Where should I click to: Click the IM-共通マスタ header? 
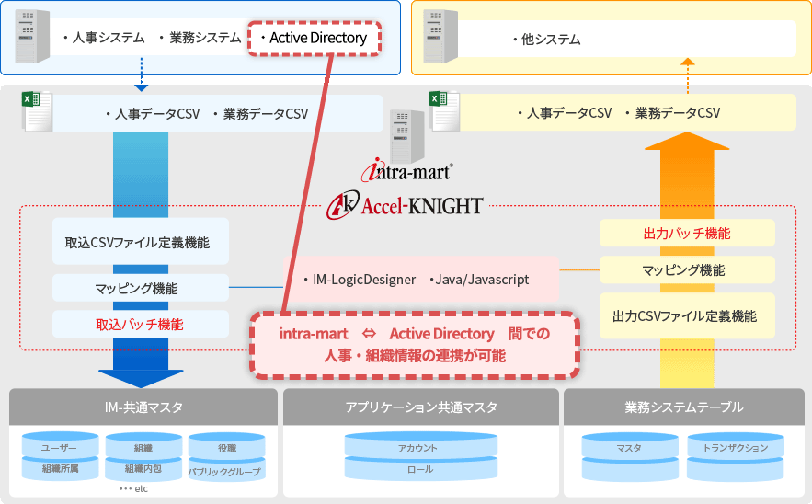[143, 407]
